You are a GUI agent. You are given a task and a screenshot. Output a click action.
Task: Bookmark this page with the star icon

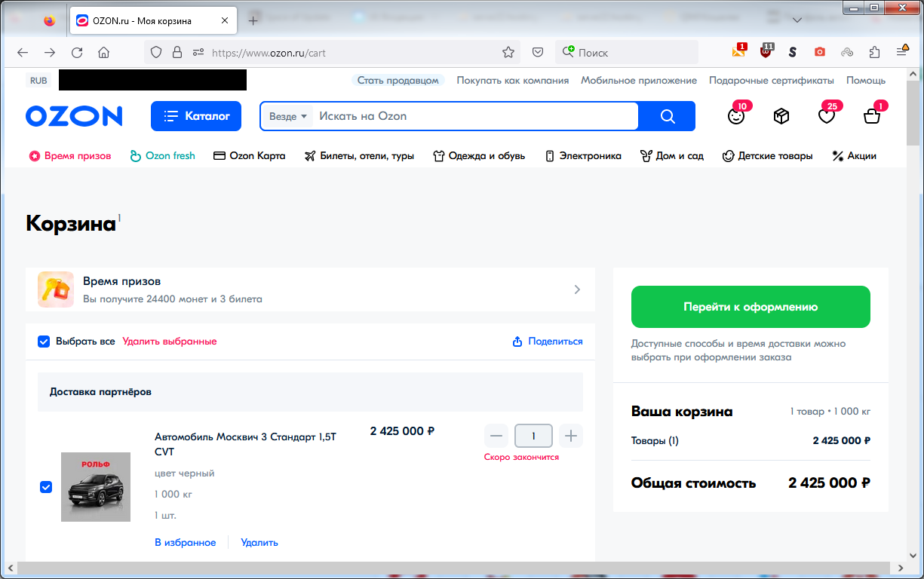pyautogui.click(x=508, y=53)
